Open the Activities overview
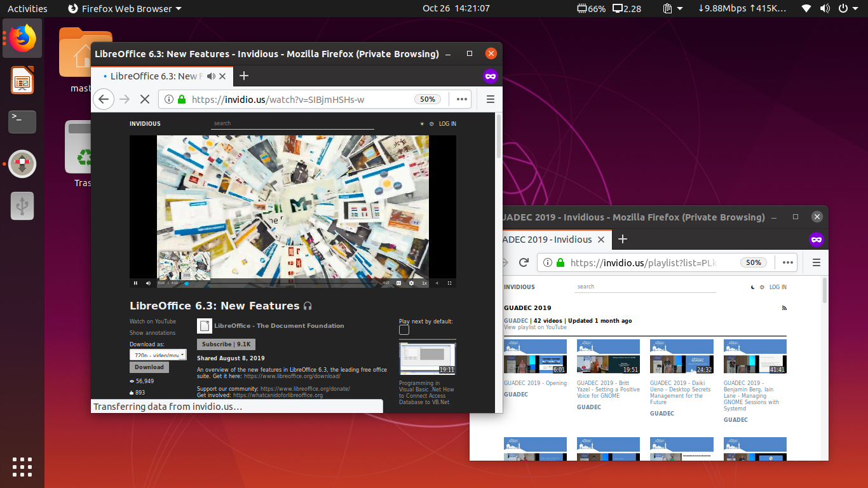The image size is (868, 488). tap(27, 8)
